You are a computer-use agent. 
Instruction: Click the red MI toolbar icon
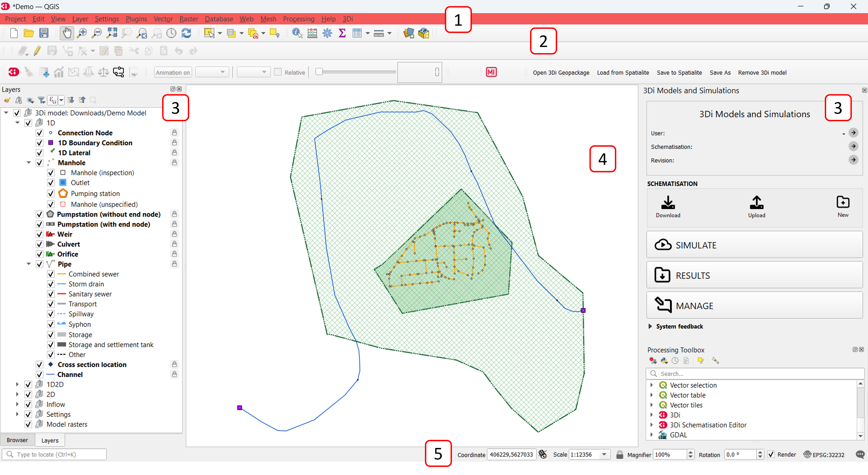click(x=491, y=72)
